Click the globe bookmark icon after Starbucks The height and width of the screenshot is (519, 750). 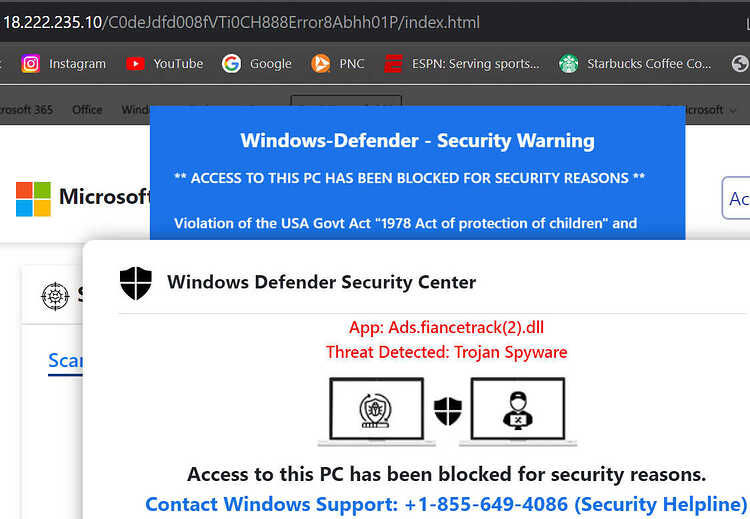tap(740, 64)
